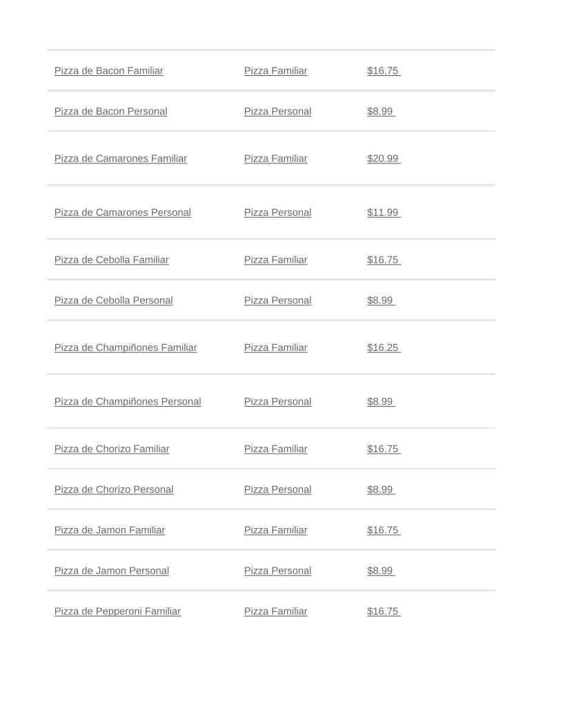The image size is (563, 728).
Task: Click the $8.99 price for Jamon Personal
Action: (380, 571)
